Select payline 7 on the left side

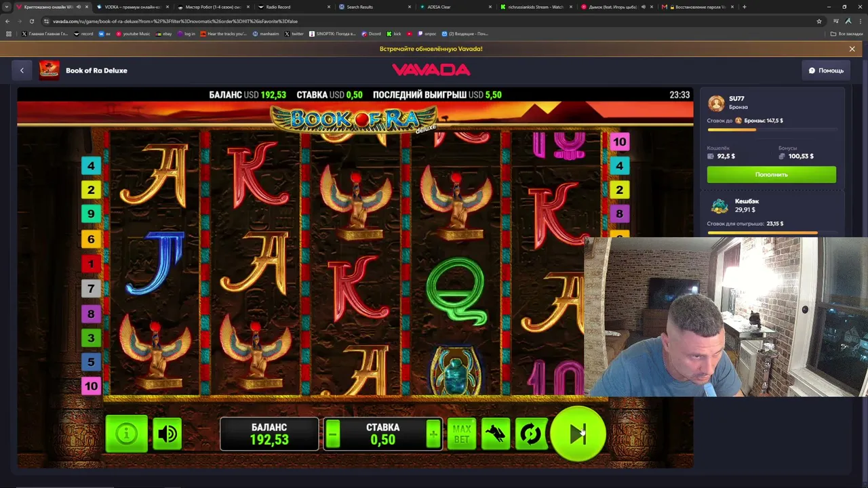click(x=91, y=289)
